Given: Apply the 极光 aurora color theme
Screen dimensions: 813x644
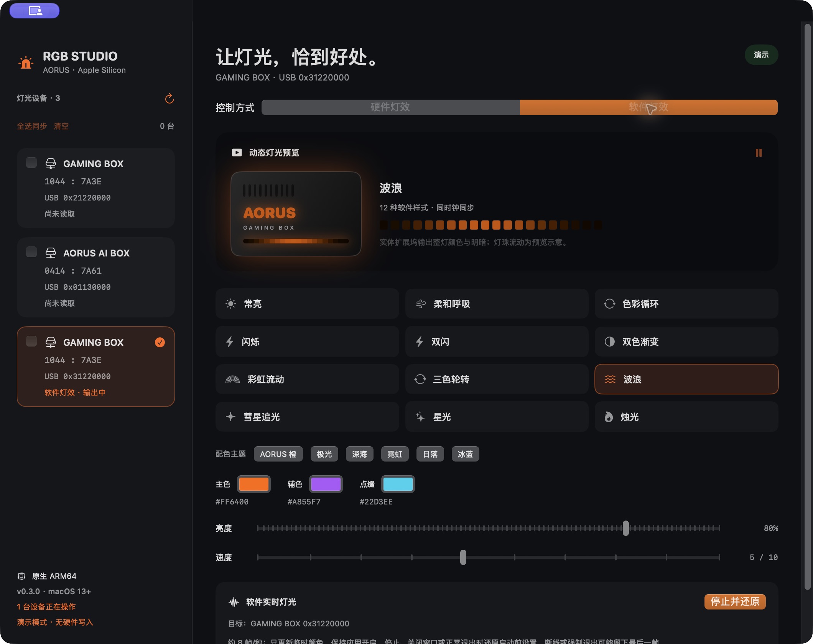Looking at the screenshot, I should pos(324,454).
